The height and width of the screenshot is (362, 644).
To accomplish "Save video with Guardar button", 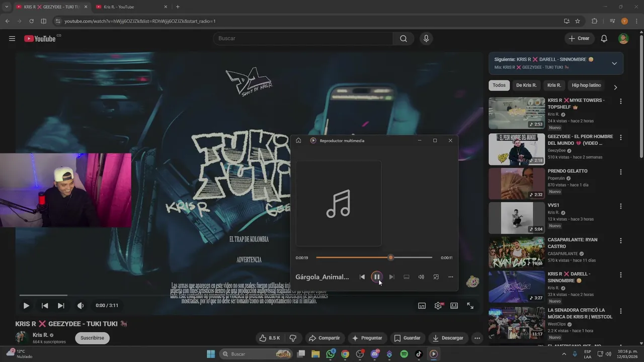I will pyautogui.click(x=407, y=338).
